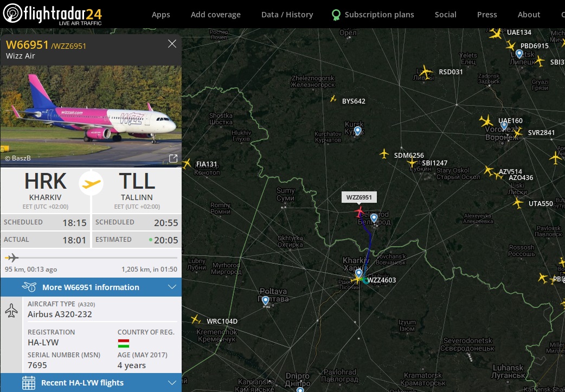Select the Poltava airport pin marker
Image resolution: width=565 pixels, height=392 pixels.
(x=266, y=300)
